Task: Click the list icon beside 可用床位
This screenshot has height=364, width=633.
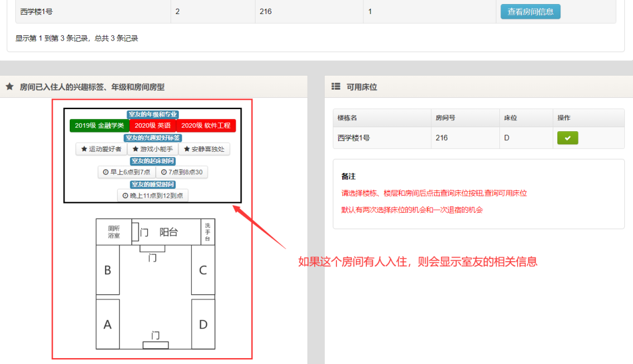Action: coord(336,87)
